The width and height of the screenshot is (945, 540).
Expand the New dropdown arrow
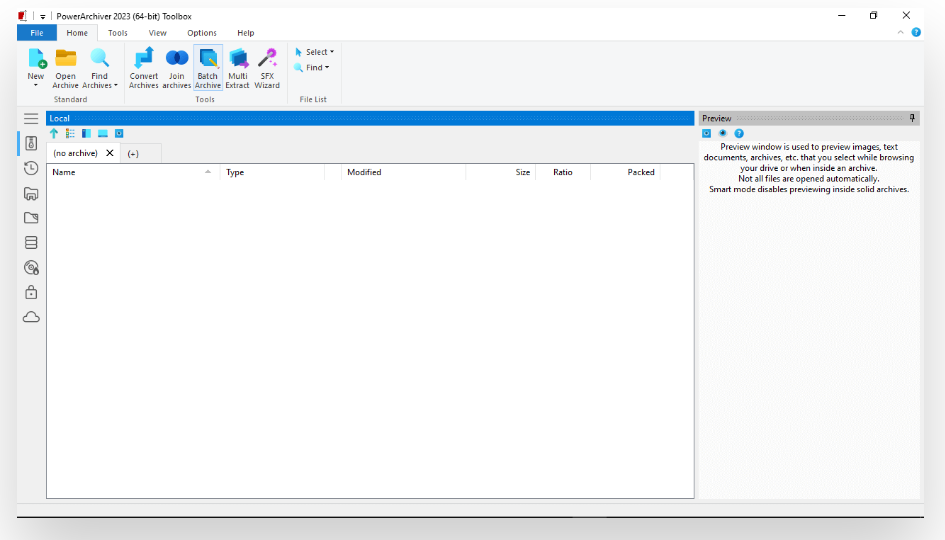[x=36, y=86]
